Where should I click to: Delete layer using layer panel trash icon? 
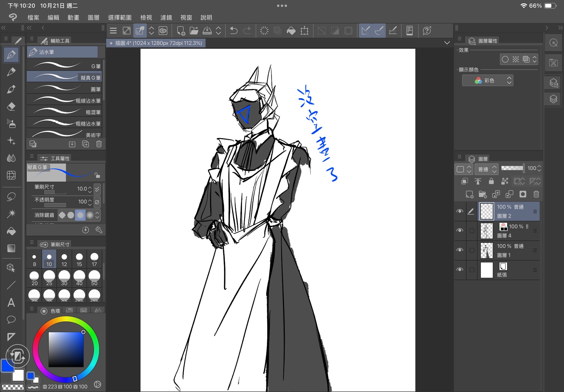(536, 194)
